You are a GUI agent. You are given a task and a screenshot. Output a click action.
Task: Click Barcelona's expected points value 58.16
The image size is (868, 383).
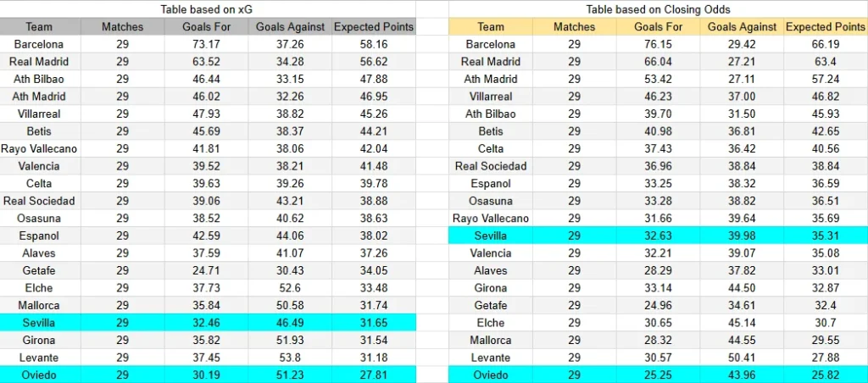[x=374, y=44]
